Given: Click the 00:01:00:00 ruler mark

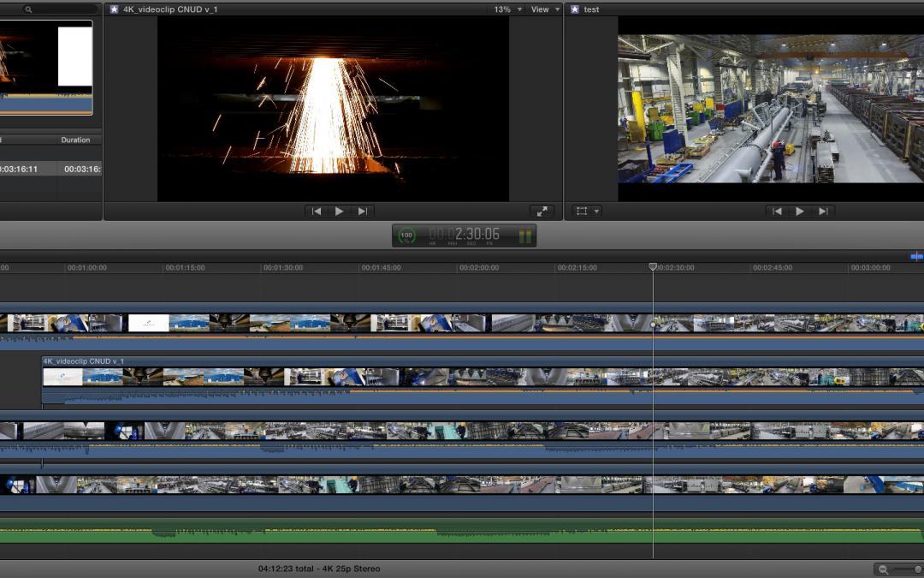Looking at the screenshot, I should click(x=86, y=268).
